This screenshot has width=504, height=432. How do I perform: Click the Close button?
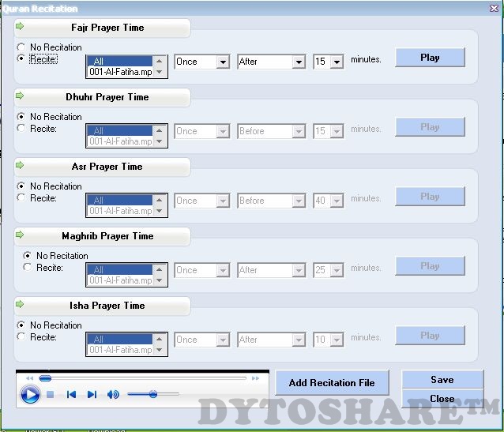tap(442, 399)
